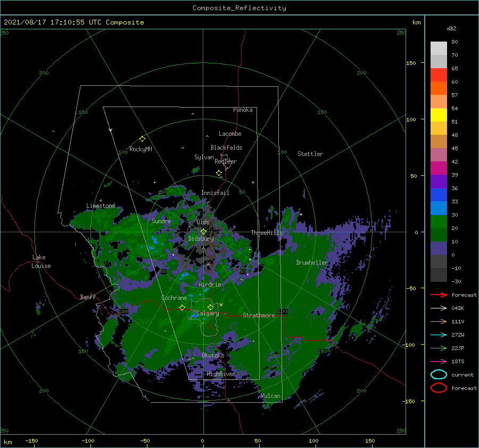Click the green 22JP arrow in legend
Viewport: 479px width, 448px height.
(439, 348)
